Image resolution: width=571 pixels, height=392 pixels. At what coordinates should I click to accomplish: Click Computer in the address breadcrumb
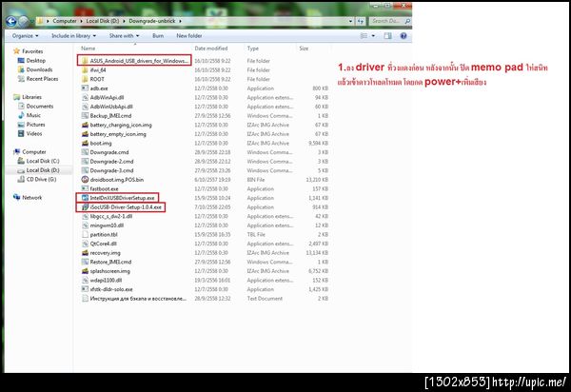point(65,21)
